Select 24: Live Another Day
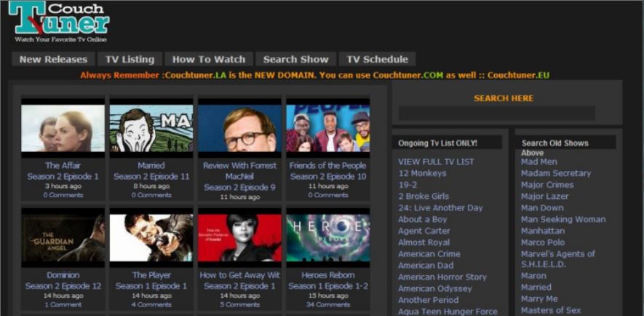The height and width of the screenshot is (316, 644). (x=440, y=208)
